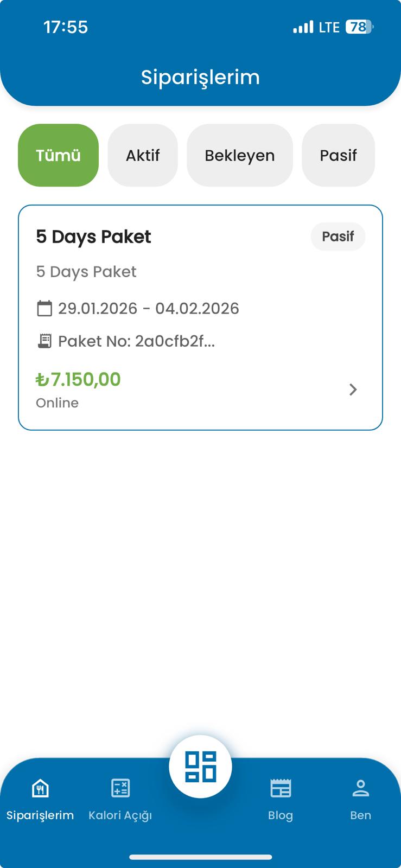Tap the home indicator bar at the bottom
Screen dimensions: 401x868
click(x=200, y=857)
